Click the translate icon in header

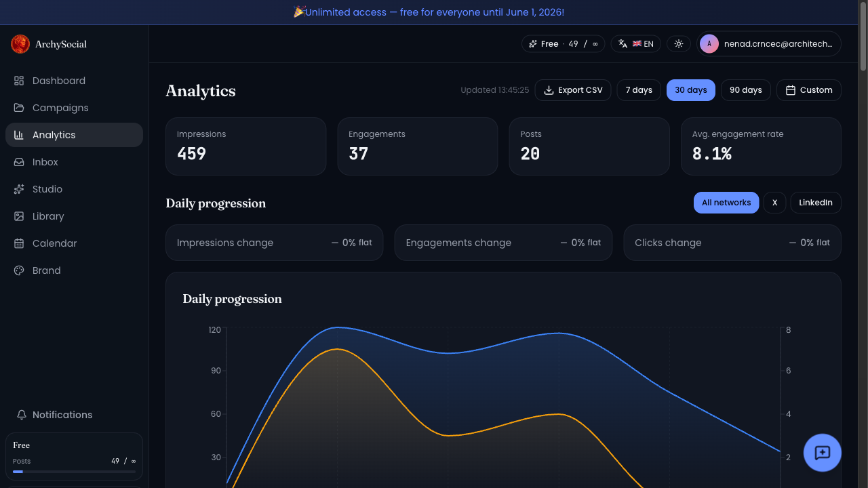[623, 44]
